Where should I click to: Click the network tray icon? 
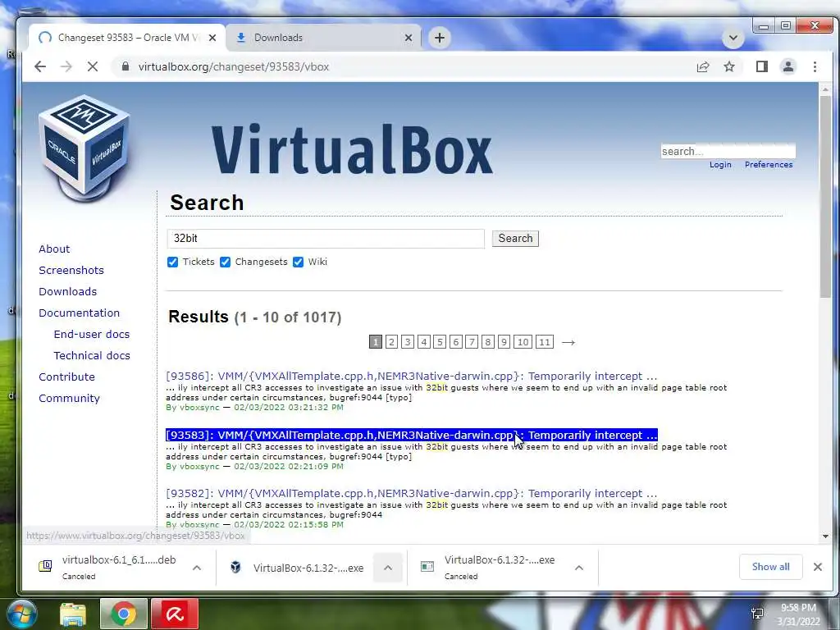point(757,614)
